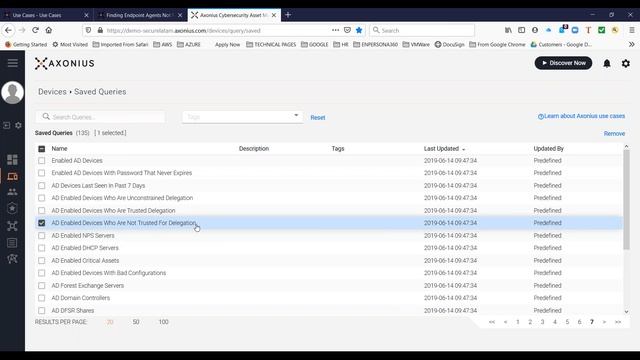Check AD Enabled Devices Who Are Unconstrained Delegation
Viewport: 640px width, 360px height.
coord(42,198)
